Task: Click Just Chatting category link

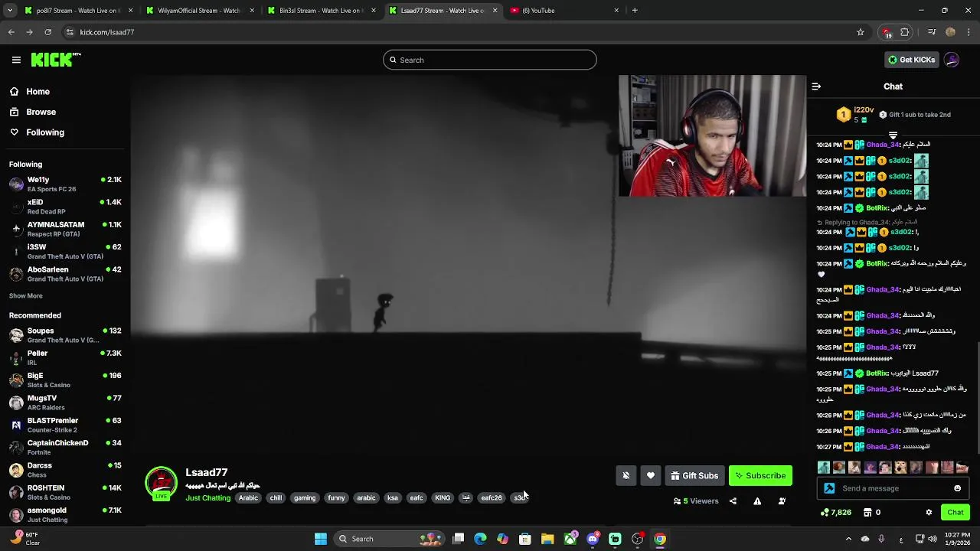Action: point(207,498)
